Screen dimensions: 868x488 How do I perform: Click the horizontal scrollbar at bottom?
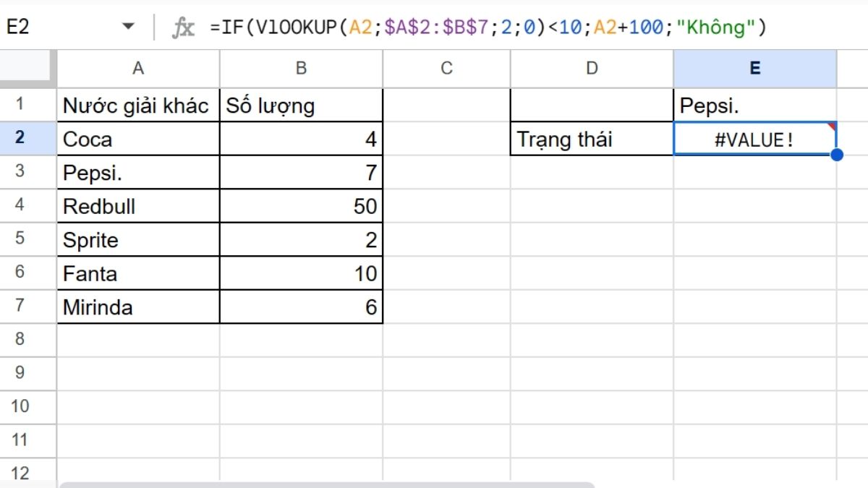326,484
